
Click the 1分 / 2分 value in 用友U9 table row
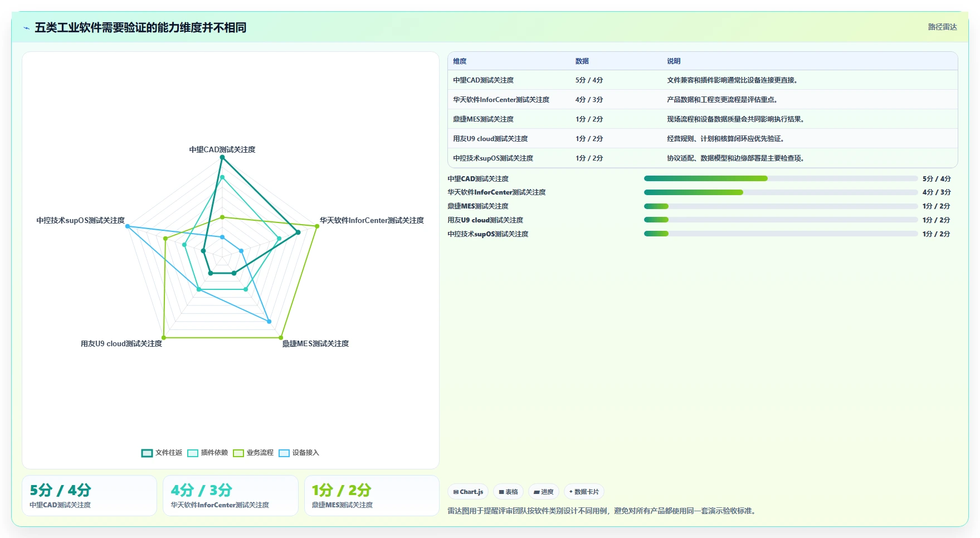589,139
